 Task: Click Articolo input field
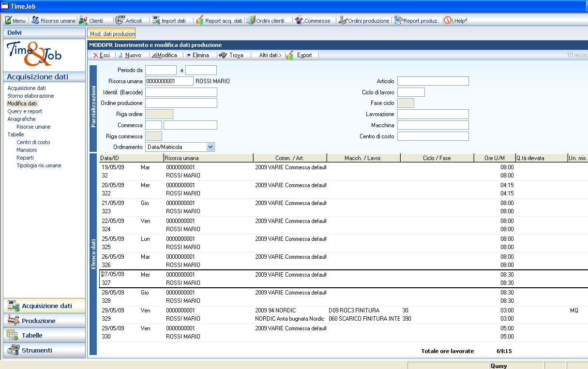click(x=433, y=81)
